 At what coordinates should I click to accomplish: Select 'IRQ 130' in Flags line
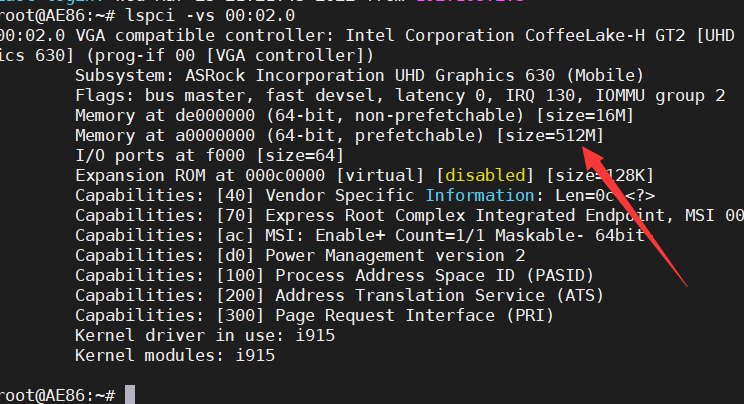[540, 96]
